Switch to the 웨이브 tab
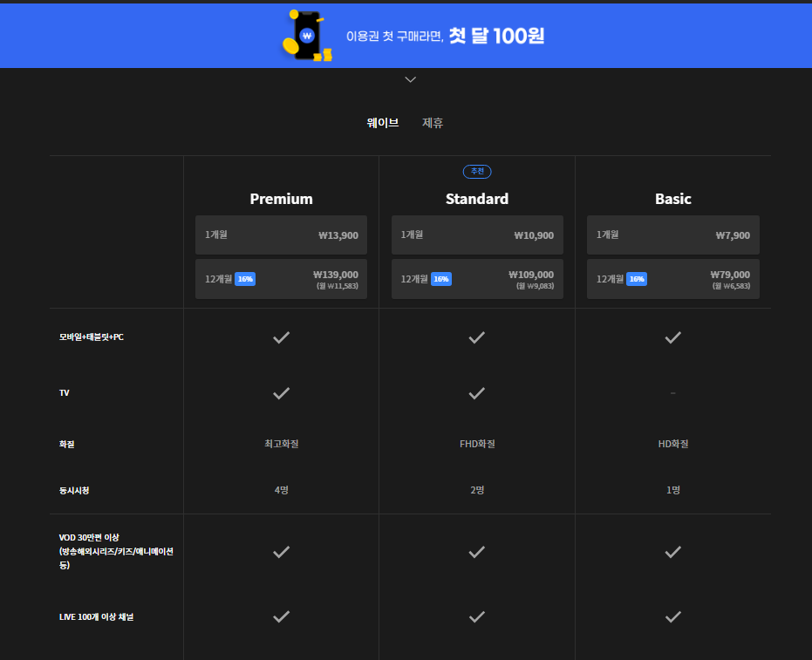 click(x=383, y=123)
